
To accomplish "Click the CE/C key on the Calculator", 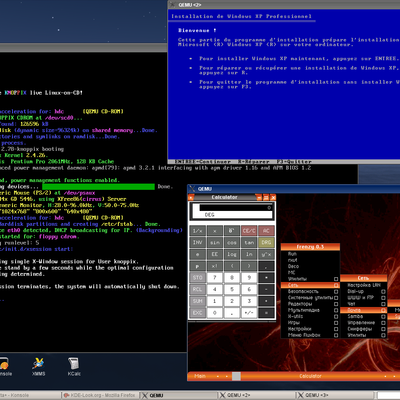I will [249, 231].
